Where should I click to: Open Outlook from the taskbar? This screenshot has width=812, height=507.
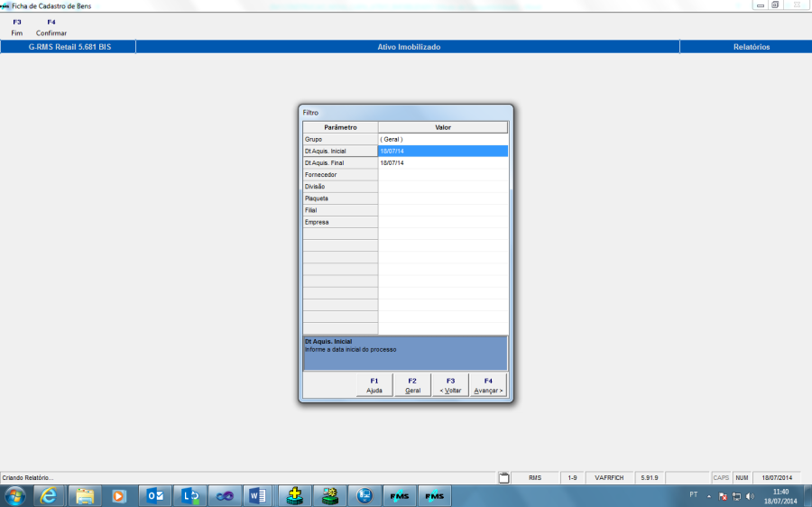(x=155, y=496)
